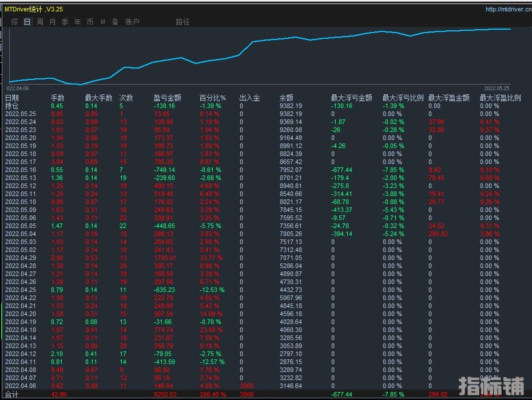Open the 备 notes tab
The image size is (532, 400).
click(x=116, y=22)
